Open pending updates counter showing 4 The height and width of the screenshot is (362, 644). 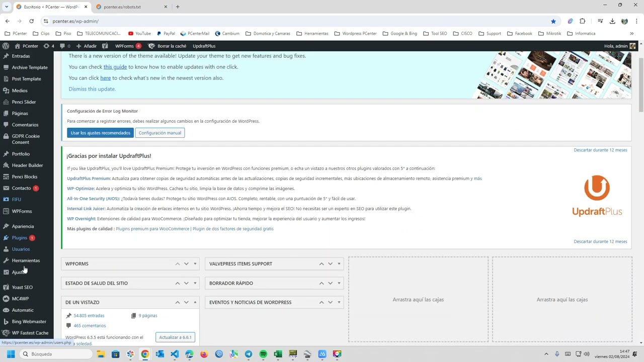pyautogui.click(x=49, y=46)
